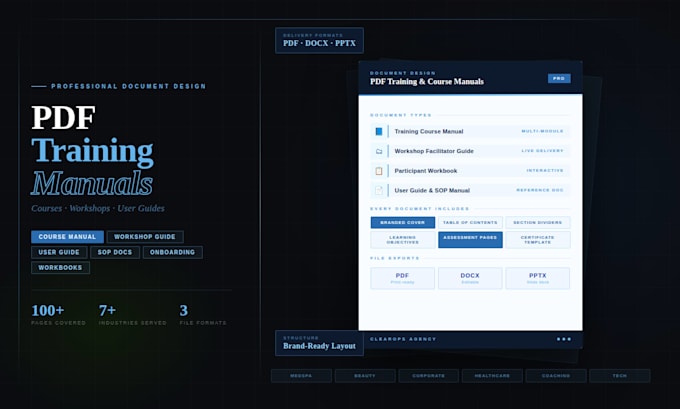Toggle the Assessment Pages chip

tap(471, 240)
